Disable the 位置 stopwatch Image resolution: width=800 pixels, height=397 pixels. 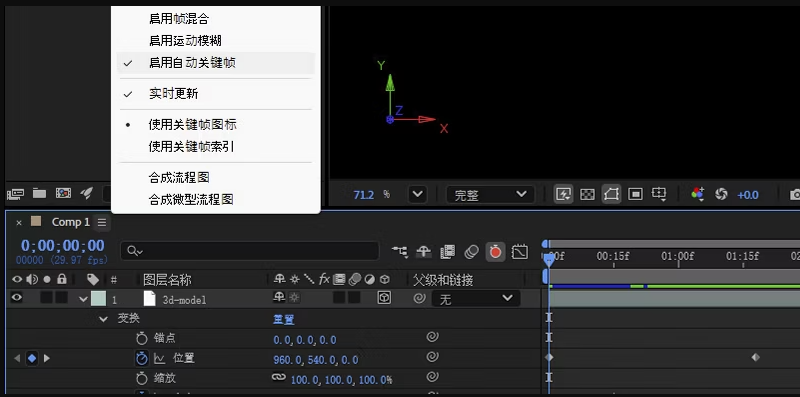(x=142, y=358)
